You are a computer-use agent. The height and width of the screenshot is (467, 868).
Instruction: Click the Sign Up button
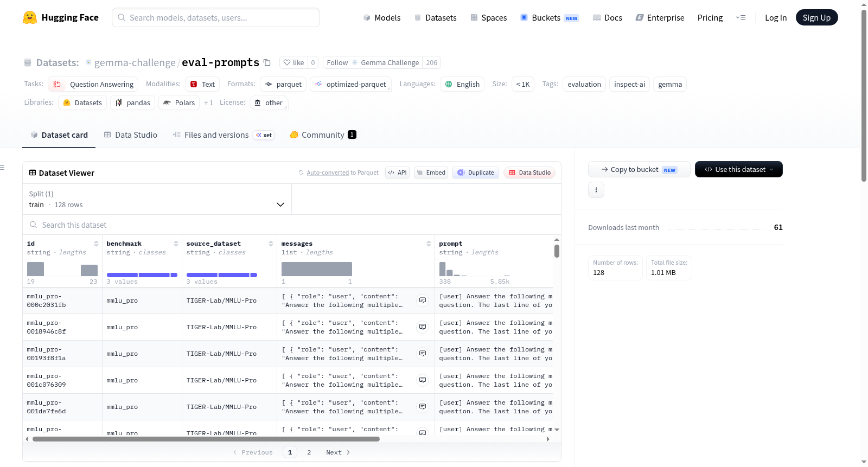[x=816, y=17]
